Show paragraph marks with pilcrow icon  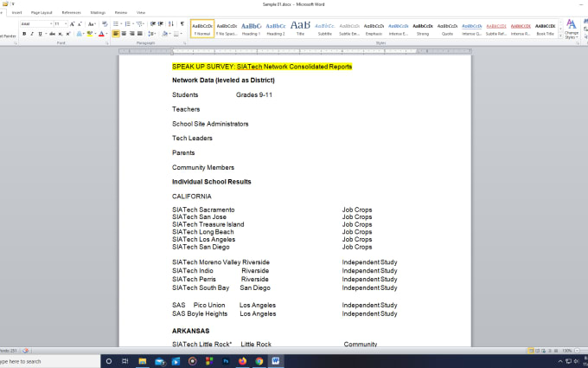click(182, 24)
